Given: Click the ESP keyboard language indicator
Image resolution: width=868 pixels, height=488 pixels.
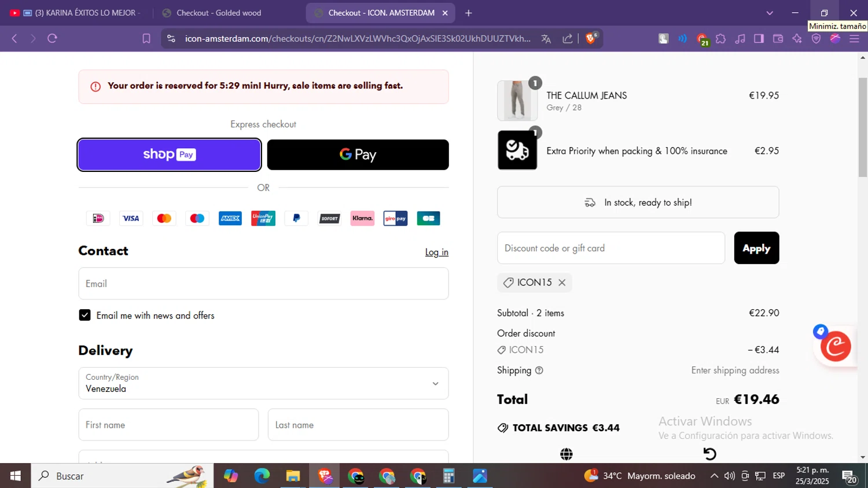Looking at the screenshot, I should (779, 476).
